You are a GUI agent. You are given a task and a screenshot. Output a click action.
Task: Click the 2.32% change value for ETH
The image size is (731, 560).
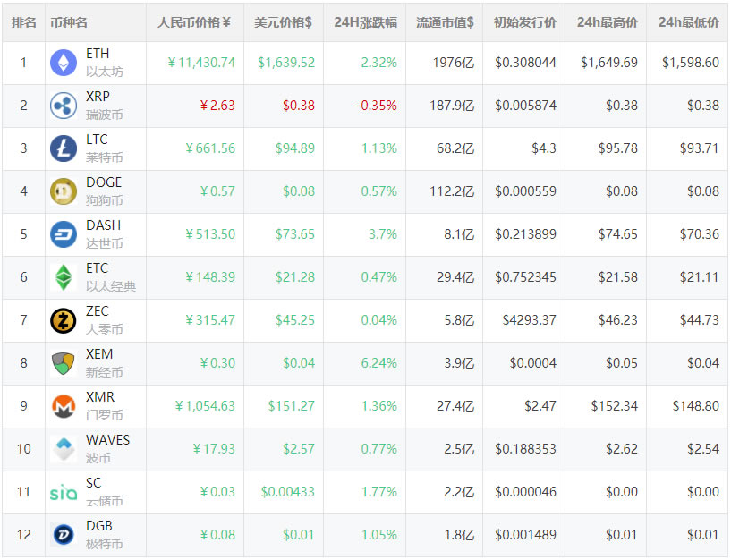[379, 63]
